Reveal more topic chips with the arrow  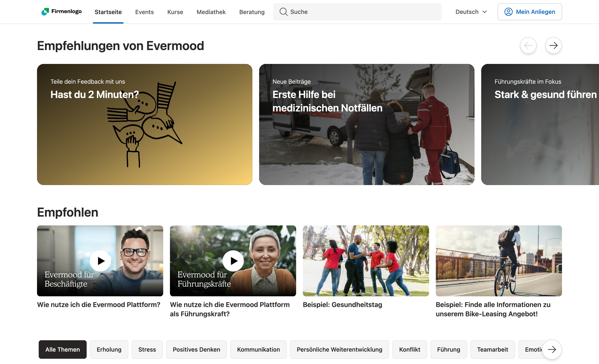pos(552,349)
